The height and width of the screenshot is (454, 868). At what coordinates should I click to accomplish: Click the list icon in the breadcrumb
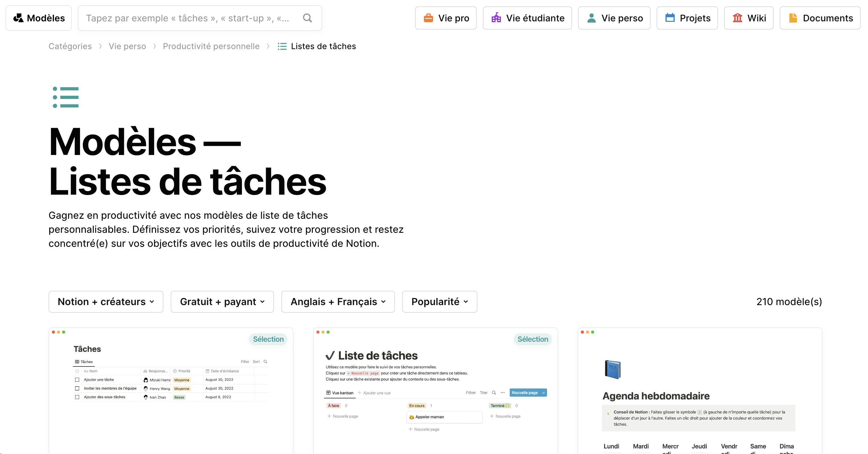point(282,46)
